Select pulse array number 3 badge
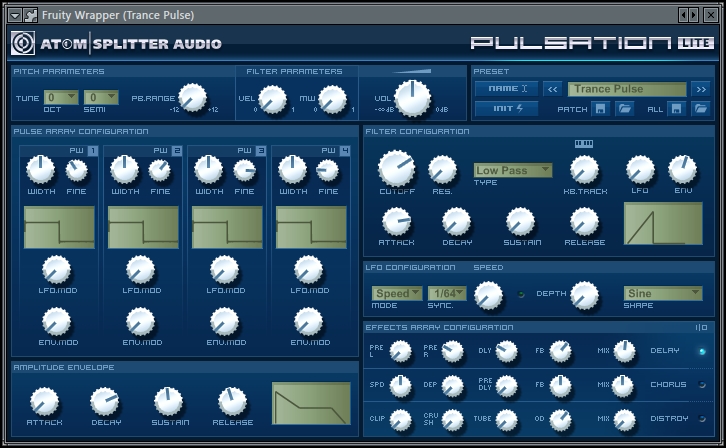 261,150
